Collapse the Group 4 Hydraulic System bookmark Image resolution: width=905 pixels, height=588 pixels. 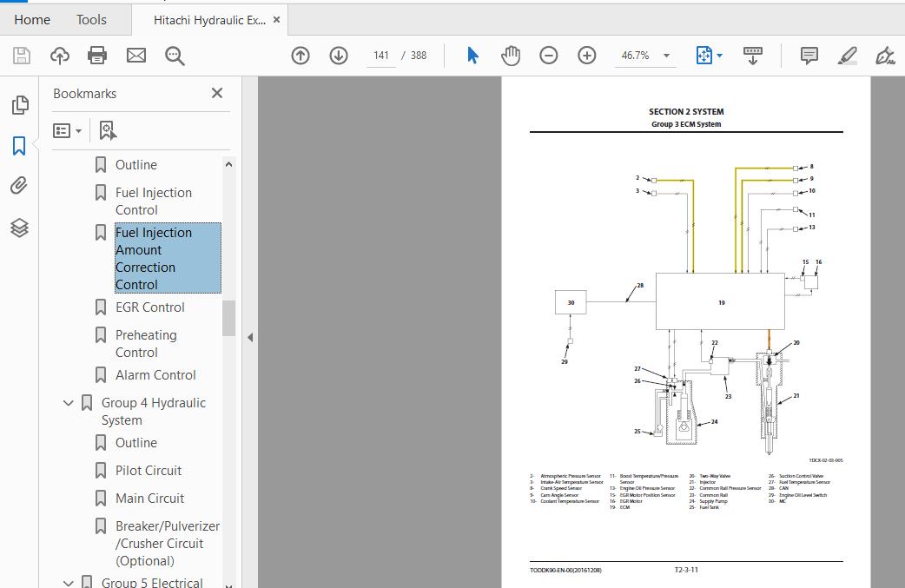point(69,403)
